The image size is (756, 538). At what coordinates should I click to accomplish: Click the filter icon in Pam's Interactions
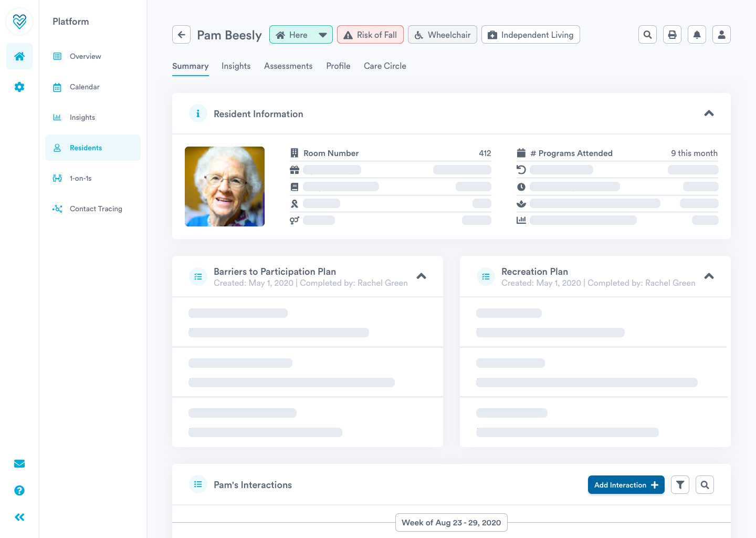680,484
